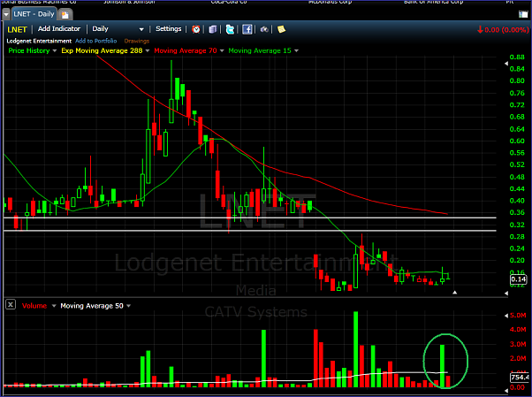Click the new chart tab icon

pyautogui.click(x=65, y=15)
